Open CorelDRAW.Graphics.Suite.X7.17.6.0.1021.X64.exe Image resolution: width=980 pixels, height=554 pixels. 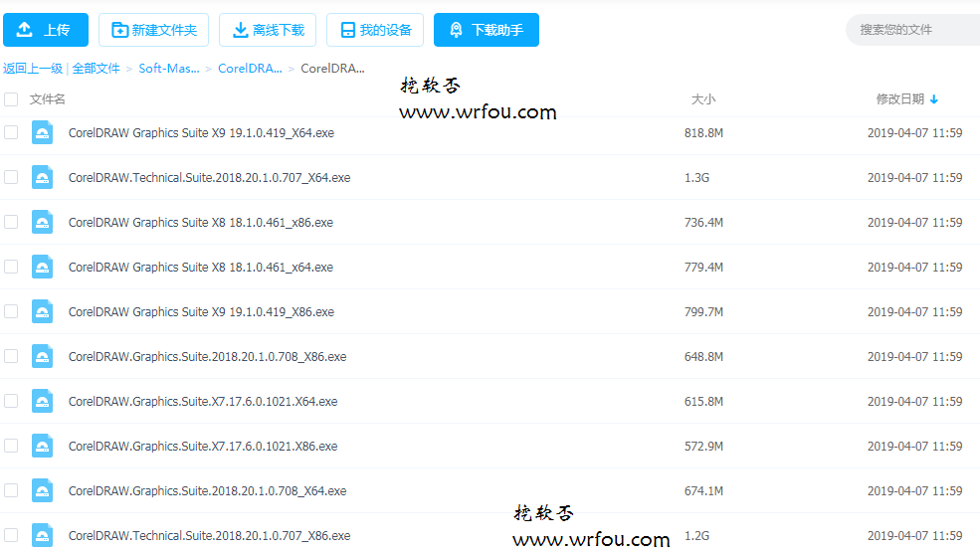(x=203, y=402)
